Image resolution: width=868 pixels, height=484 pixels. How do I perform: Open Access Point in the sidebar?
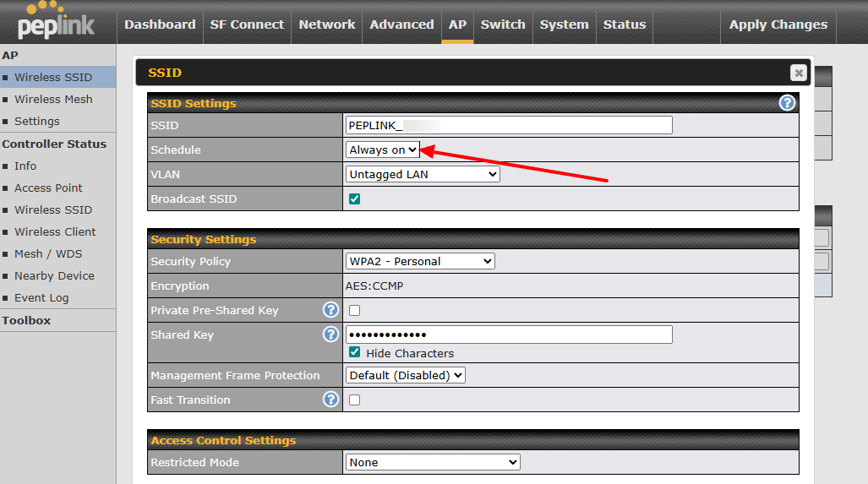pyautogui.click(x=48, y=188)
